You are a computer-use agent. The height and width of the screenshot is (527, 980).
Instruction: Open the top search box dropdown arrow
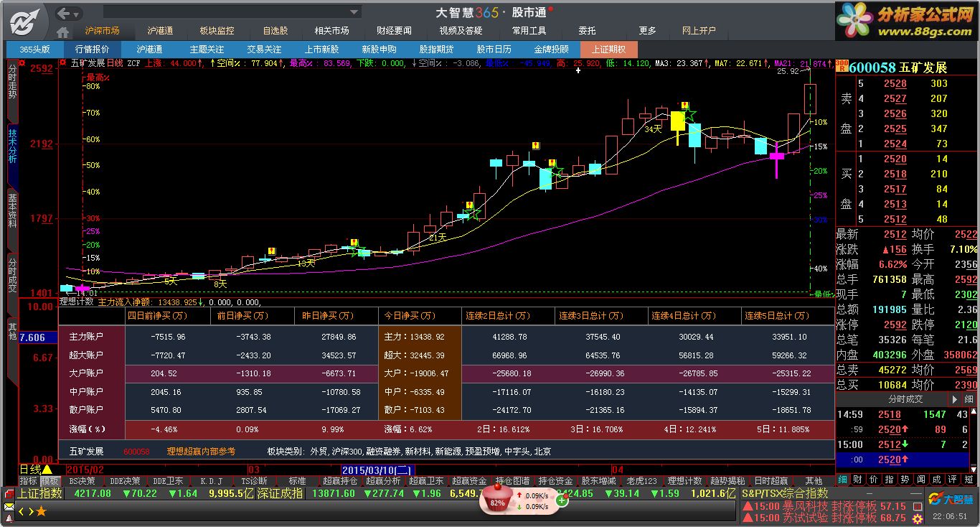(354, 12)
